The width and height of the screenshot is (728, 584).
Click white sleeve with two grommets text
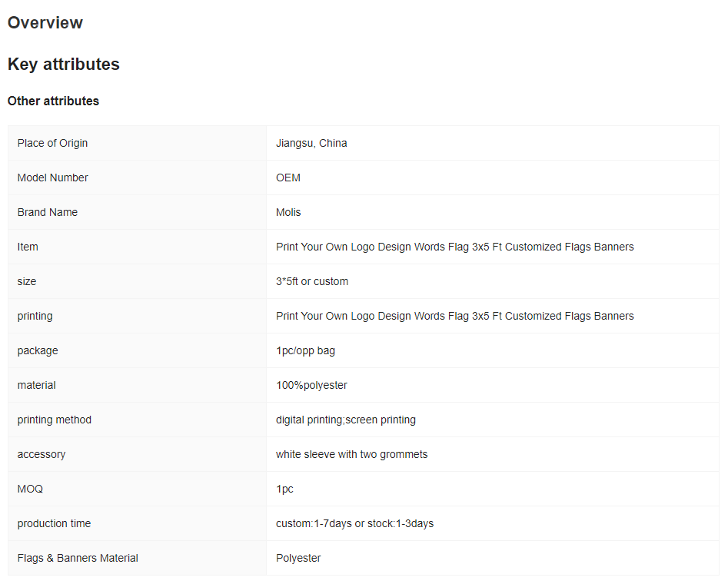click(x=351, y=454)
